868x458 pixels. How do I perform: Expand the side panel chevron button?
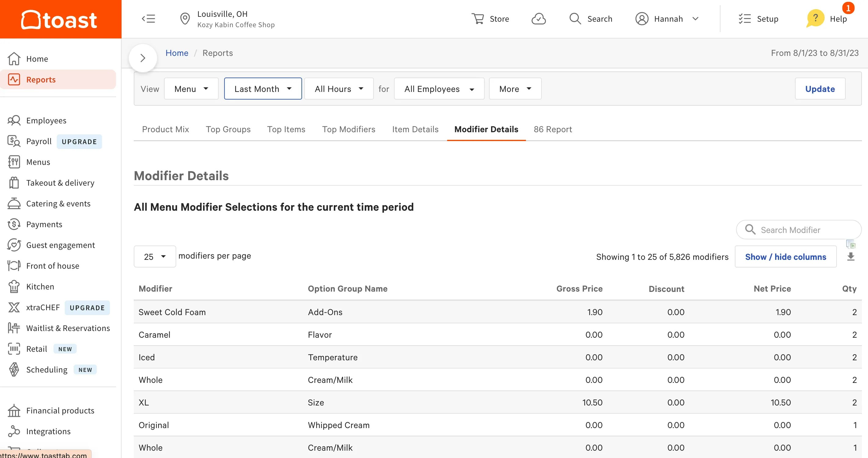point(143,58)
